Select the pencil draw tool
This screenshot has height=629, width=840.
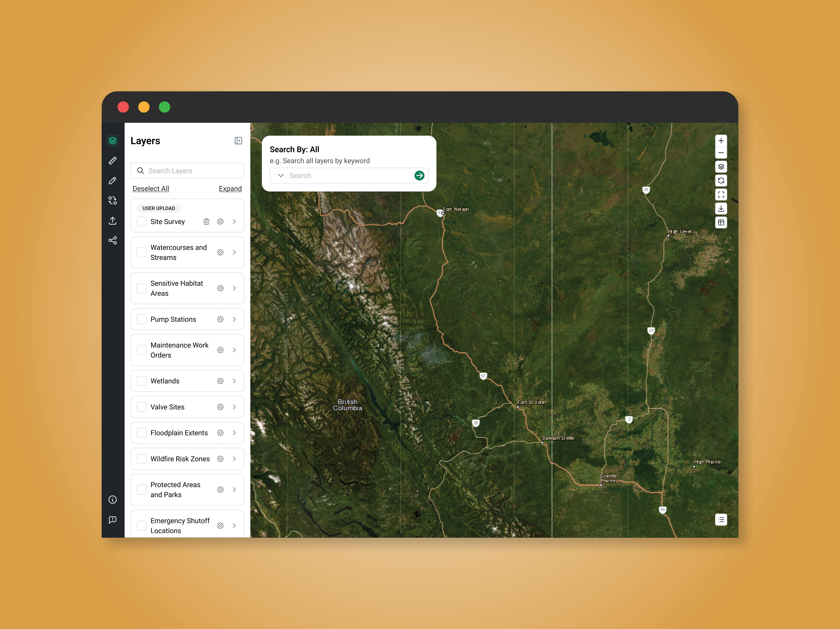click(113, 181)
